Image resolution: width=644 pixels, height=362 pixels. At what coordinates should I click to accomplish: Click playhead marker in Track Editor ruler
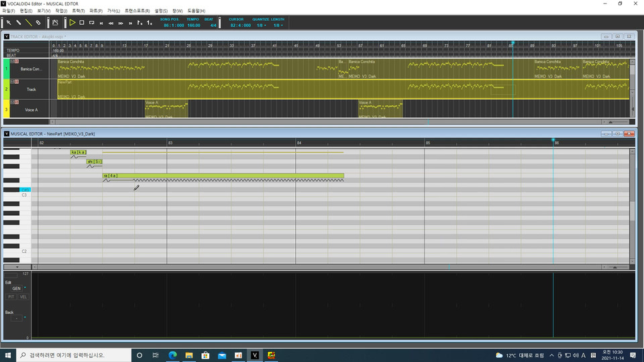[x=513, y=43]
